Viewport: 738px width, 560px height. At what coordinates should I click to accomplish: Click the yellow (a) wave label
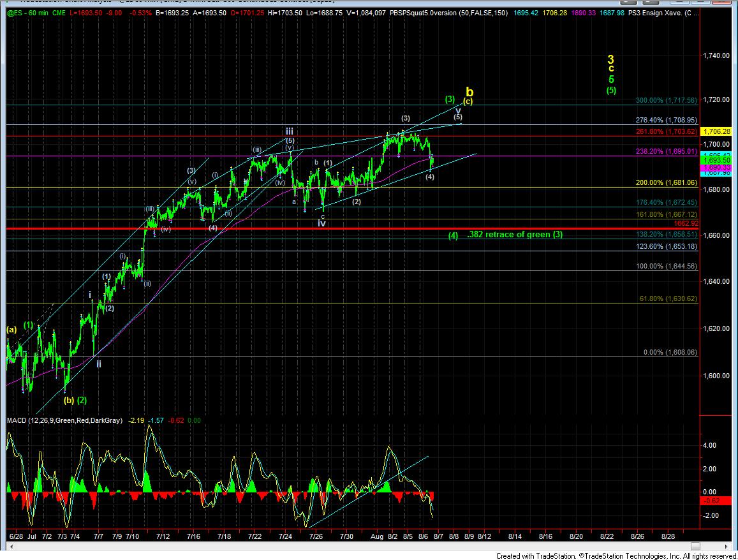[11, 329]
